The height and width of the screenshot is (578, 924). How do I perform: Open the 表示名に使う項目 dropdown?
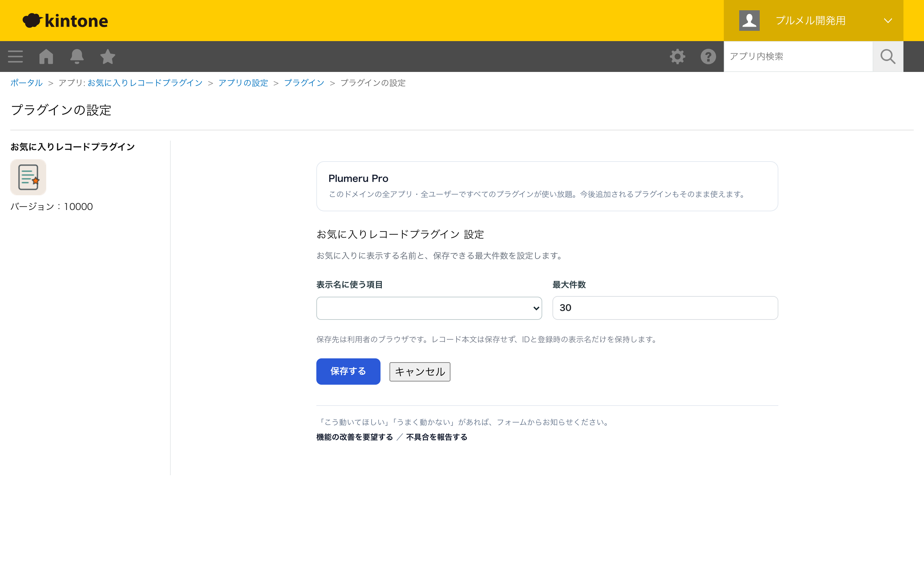429,308
